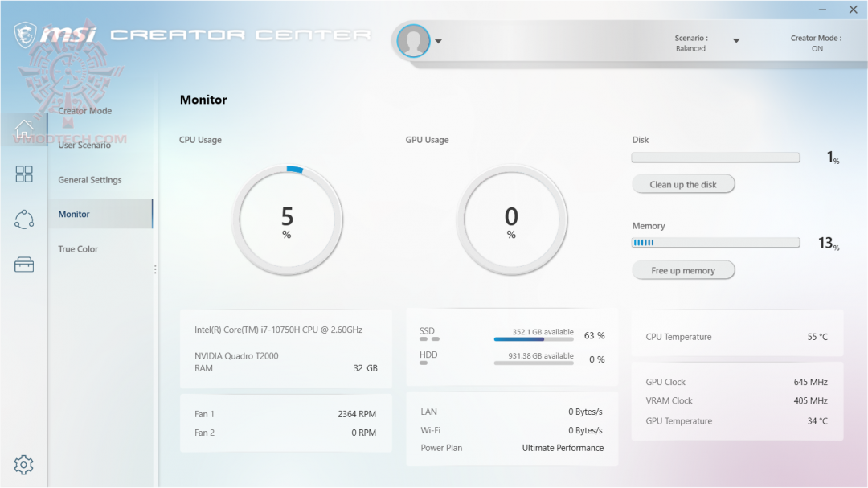Screen dimensions: 868x488
Task: Select the Monitor menu item
Action: coord(100,214)
